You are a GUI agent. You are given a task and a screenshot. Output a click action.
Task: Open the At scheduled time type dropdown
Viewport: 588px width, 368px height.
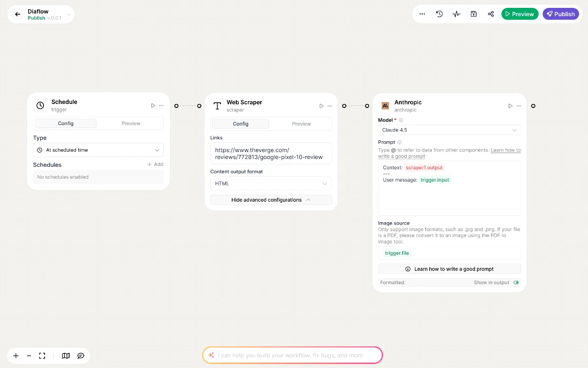98,150
